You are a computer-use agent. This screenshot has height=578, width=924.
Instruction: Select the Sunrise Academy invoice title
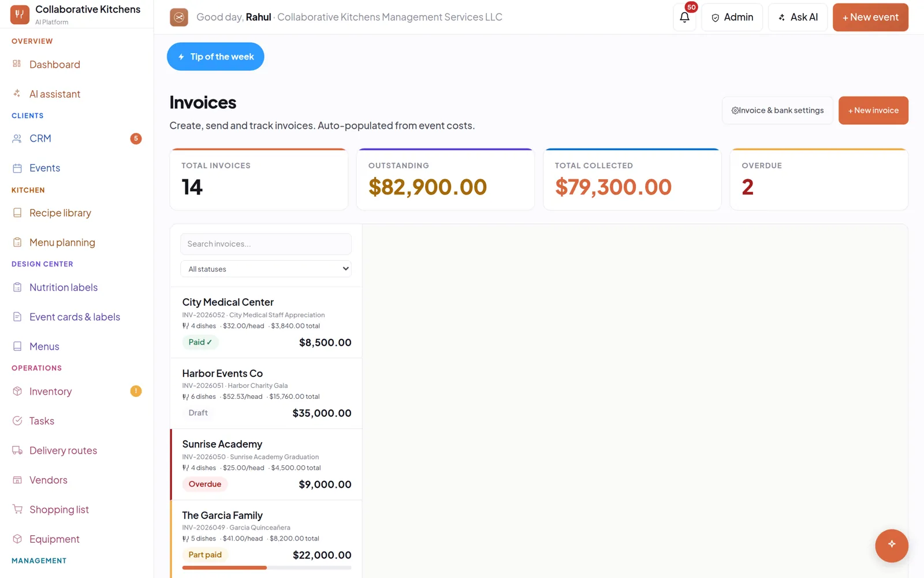[x=222, y=444]
